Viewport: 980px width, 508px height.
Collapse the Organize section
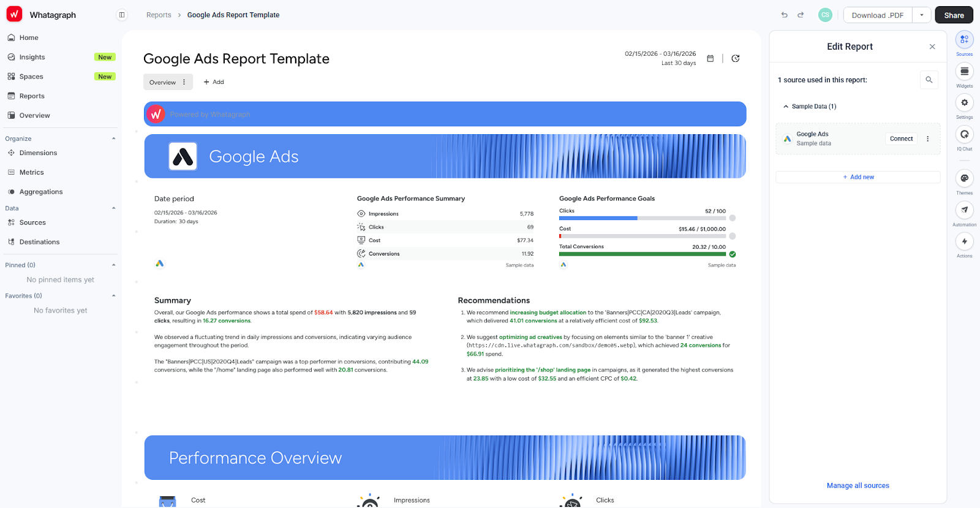pos(113,138)
